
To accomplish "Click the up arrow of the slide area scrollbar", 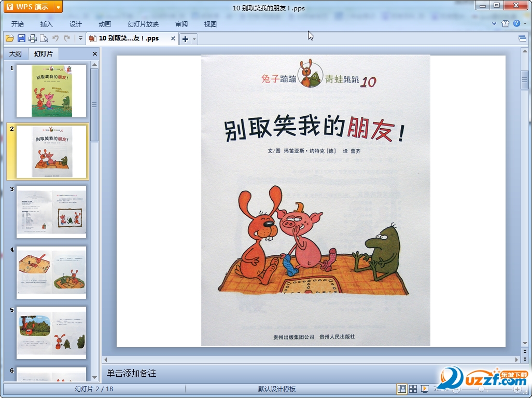I will pos(525,51).
